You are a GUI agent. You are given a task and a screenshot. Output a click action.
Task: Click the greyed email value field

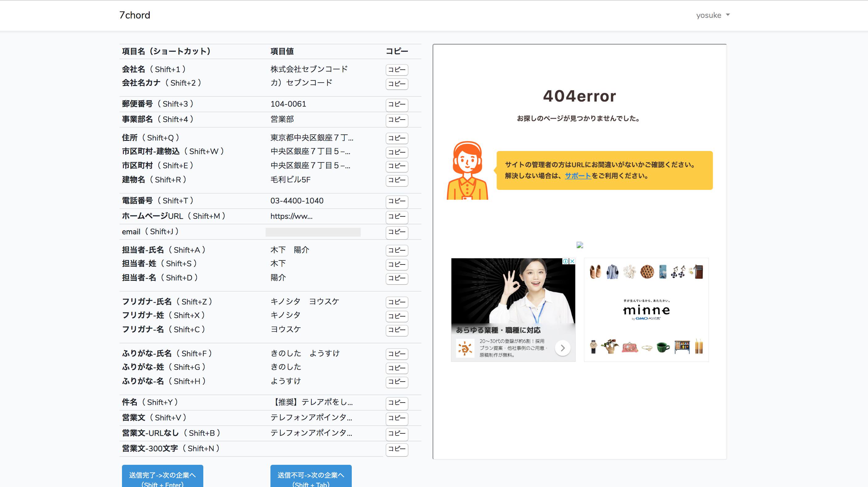click(313, 232)
